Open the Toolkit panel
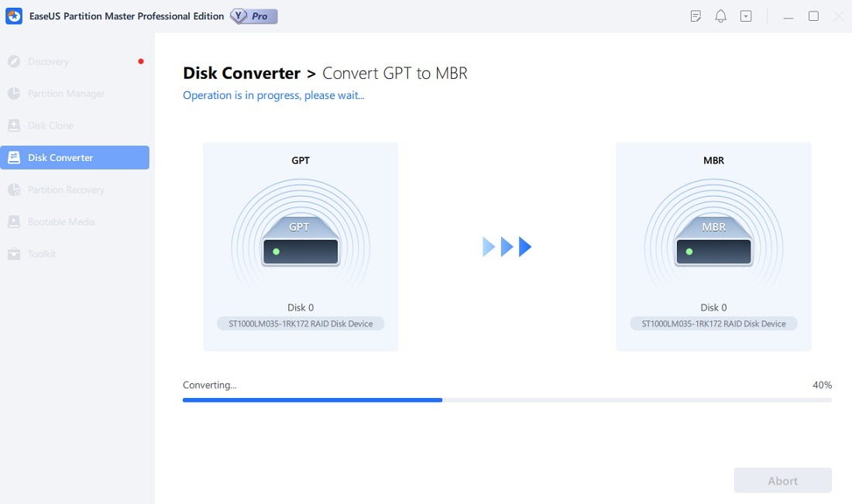The width and height of the screenshot is (852, 504). pos(43,253)
